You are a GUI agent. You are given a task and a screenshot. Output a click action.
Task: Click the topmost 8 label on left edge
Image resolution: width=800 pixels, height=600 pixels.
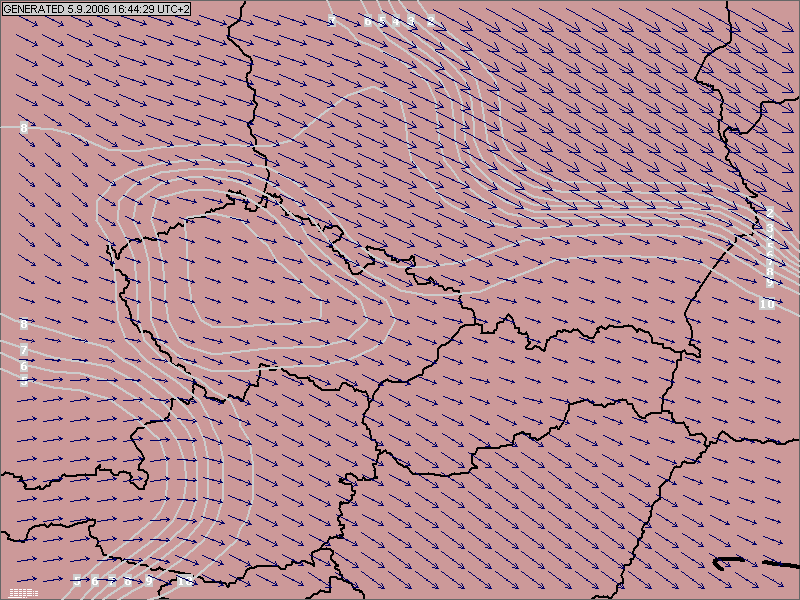24,128
